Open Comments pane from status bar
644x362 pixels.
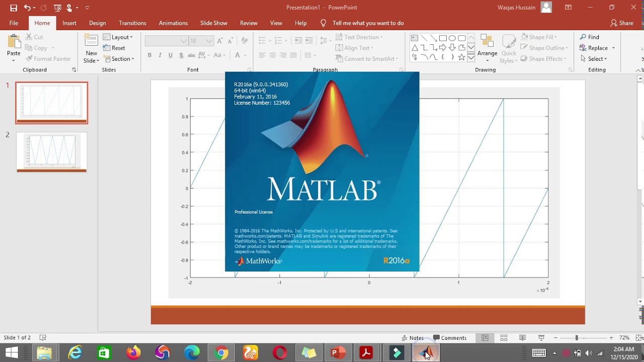point(450,338)
